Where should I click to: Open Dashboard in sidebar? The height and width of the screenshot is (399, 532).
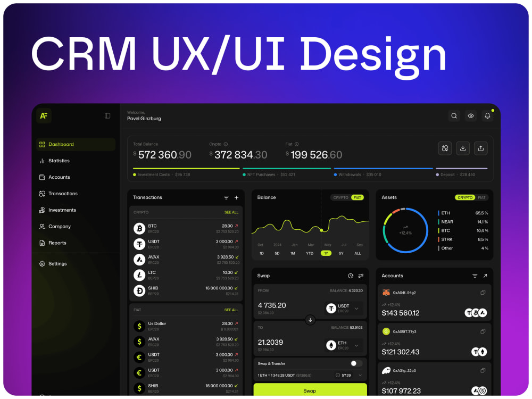click(x=76, y=144)
